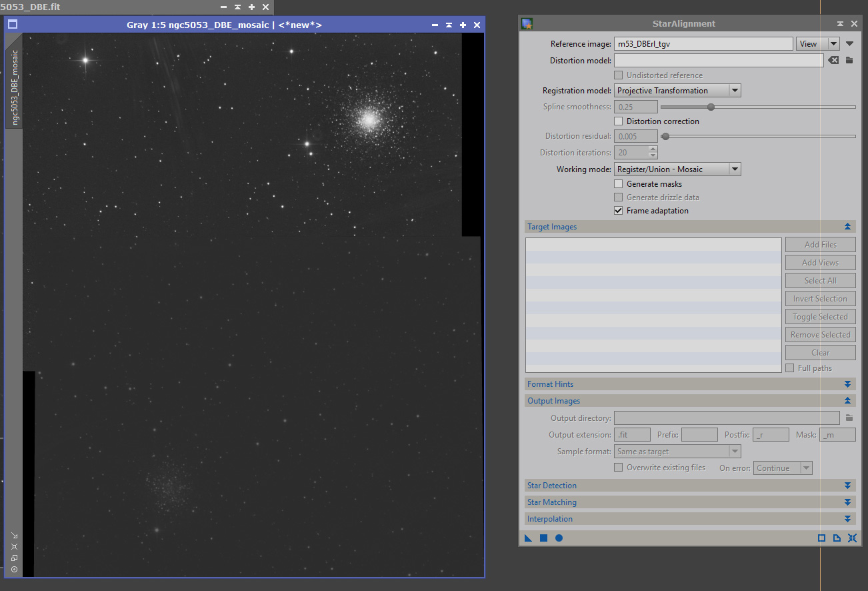
Task: Click the blue circle Apply Global icon
Action: coord(559,538)
